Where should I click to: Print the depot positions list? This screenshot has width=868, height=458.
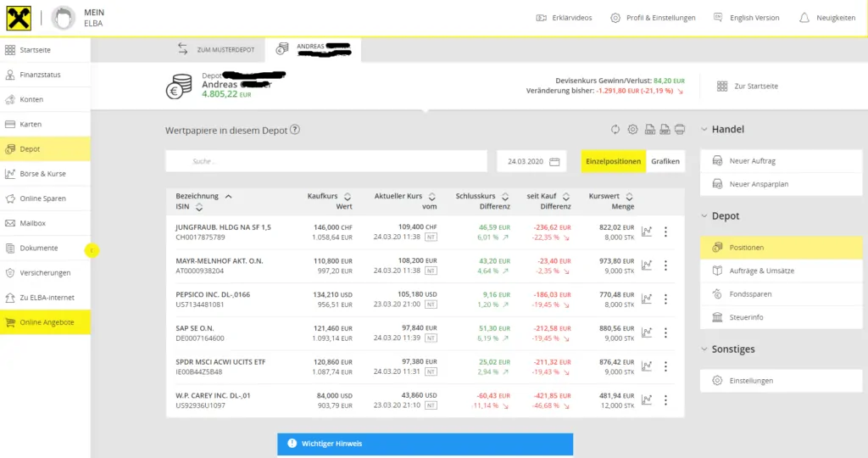680,130
